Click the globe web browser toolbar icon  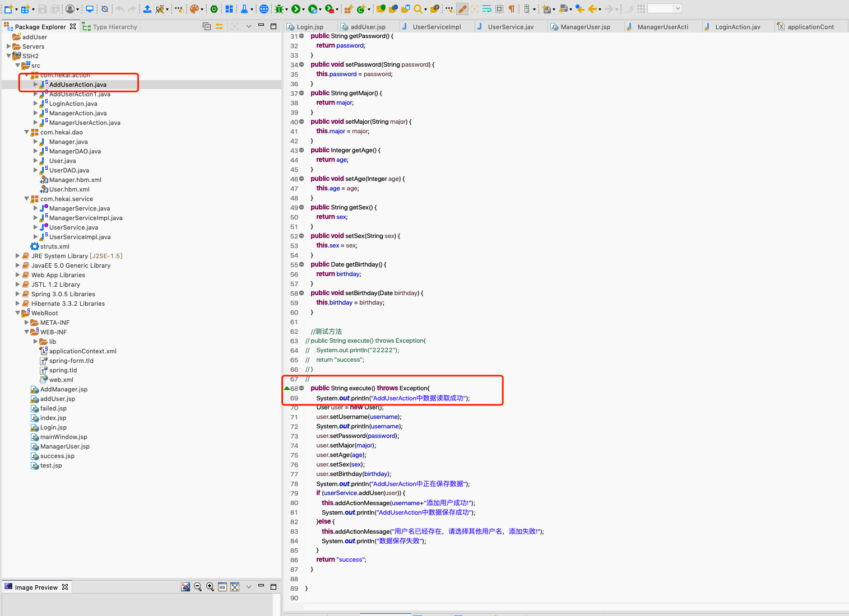(x=263, y=8)
